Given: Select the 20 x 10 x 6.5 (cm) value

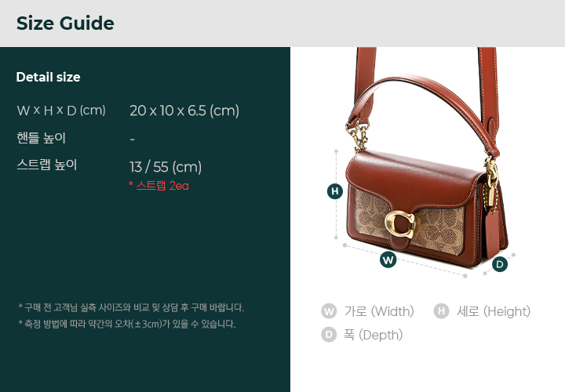Looking at the screenshot, I should (x=184, y=111).
